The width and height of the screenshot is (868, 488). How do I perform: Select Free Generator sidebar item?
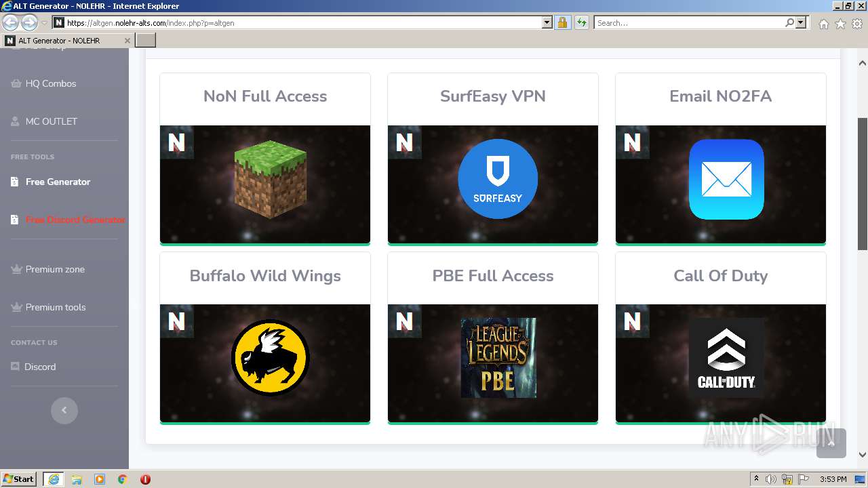58,182
